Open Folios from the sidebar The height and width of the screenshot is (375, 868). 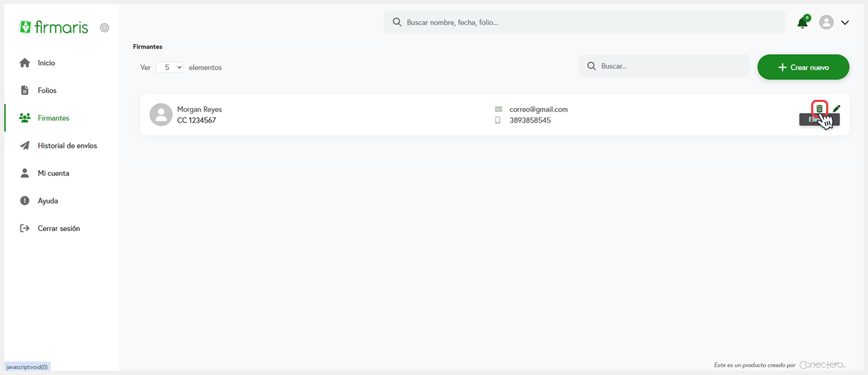click(47, 91)
